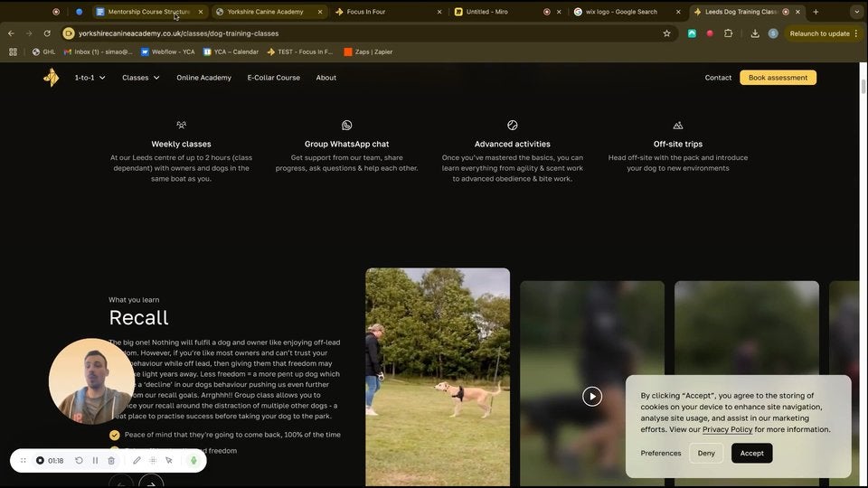Click the Group WhatsApp chat icon
The height and width of the screenshot is (488, 868).
(346, 125)
